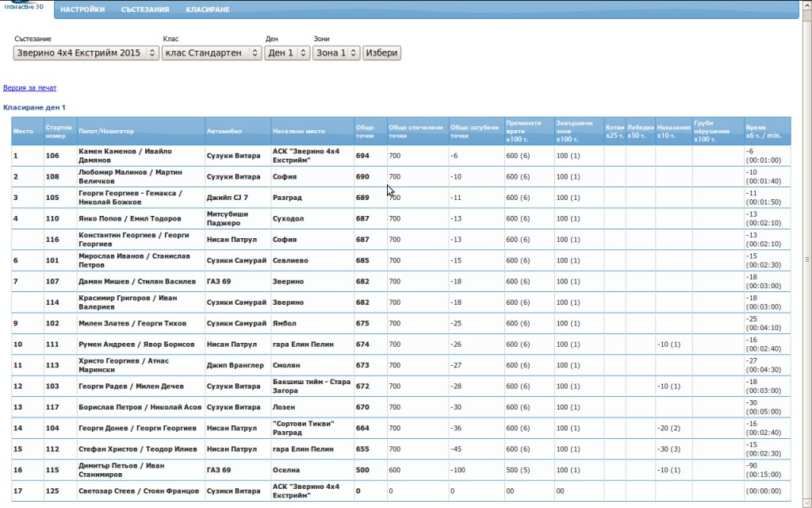Open the Зона 1 dropdown
The image size is (812, 508).
pos(336,53)
